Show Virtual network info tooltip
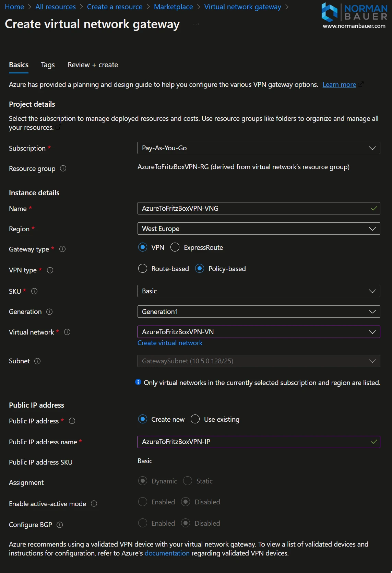 (x=67, y=332)
